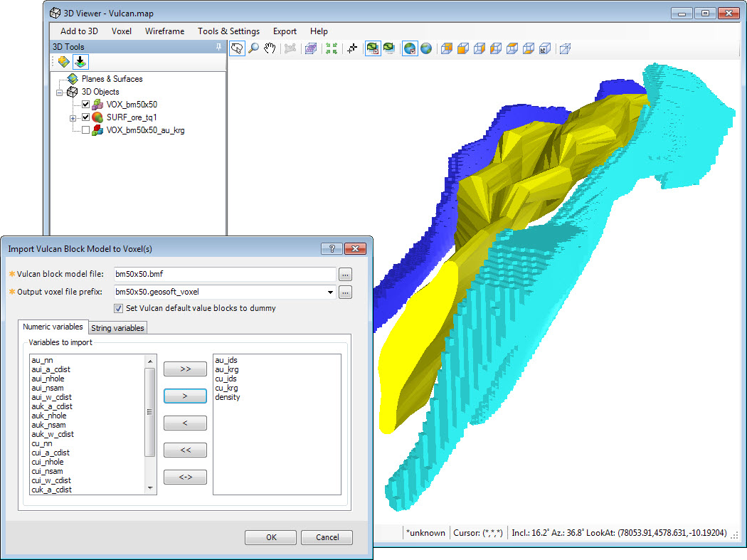Expand the SURF_ore_tq1 tree node
The image size is (747, 560).
73,117
